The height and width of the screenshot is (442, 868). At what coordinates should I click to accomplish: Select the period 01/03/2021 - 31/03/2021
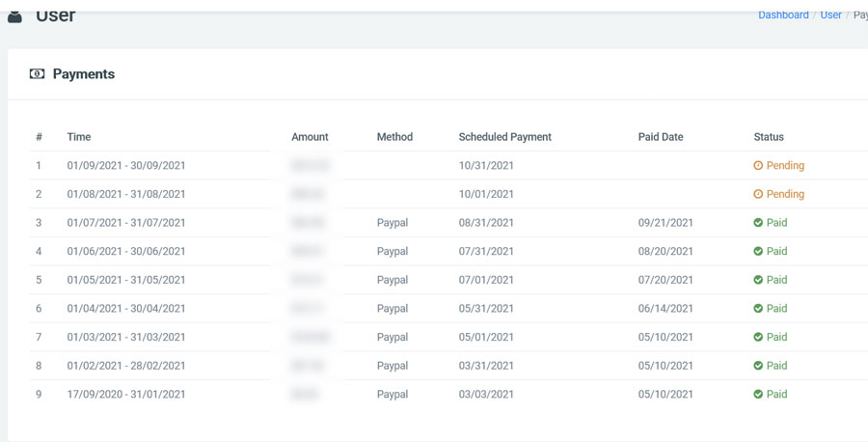(x=126, y=338)
